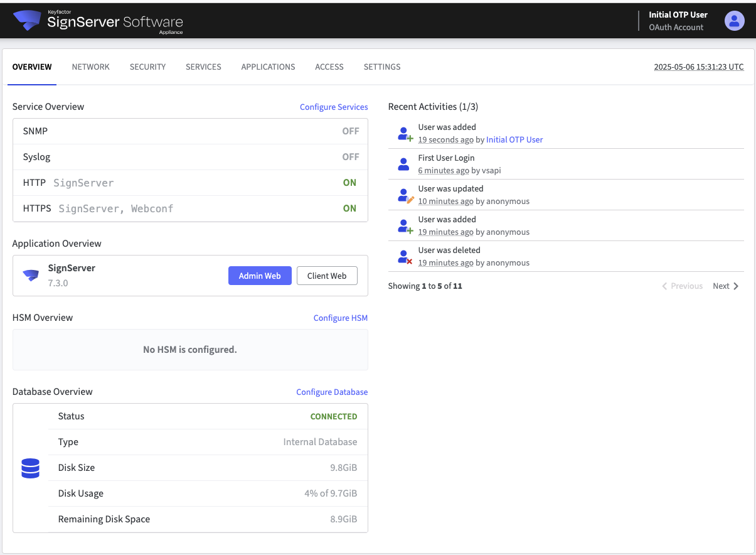Open the Configure Database link
The image size is (756, 555).
[332, 392]
